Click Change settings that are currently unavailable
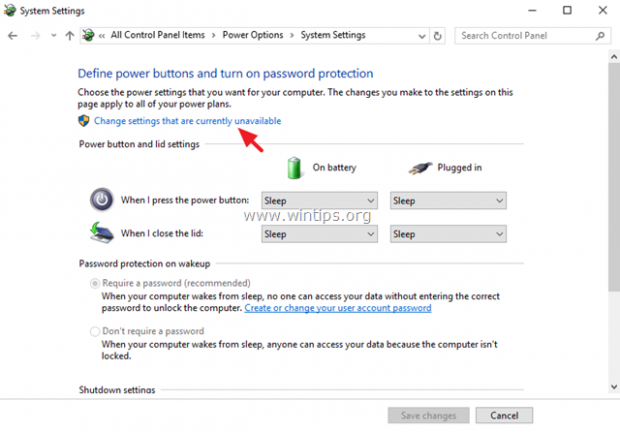This screenshot has height=432, width=620. (x=187, y=121)
